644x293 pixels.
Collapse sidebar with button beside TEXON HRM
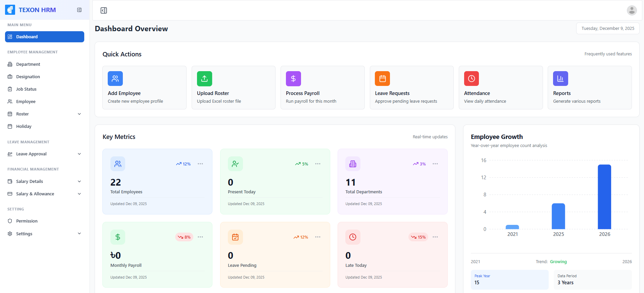click(x=79, y=10)
